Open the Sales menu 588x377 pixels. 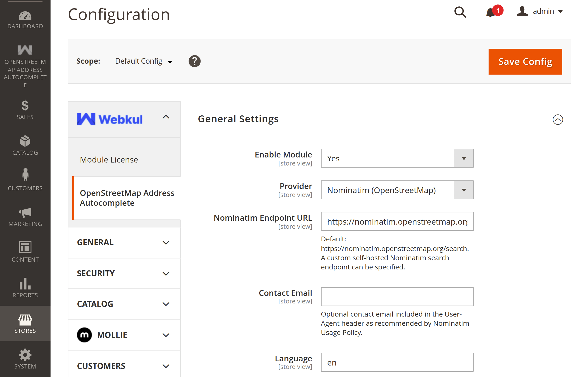pyautogui.click(x=25, y=110)
